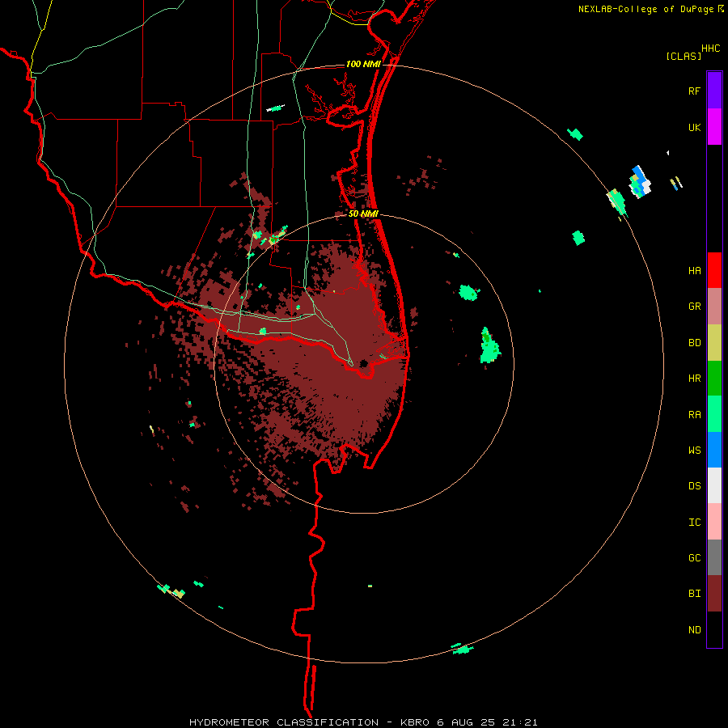Click the HR dark green legend swatch
The height and width of the screenshot is (728, 728).
[x=714, y=379]
